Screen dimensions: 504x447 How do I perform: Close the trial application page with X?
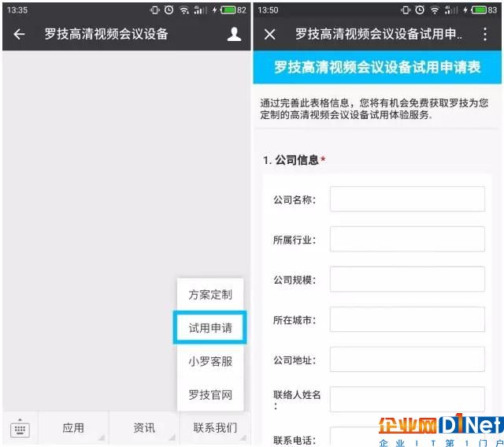point(269,34)
